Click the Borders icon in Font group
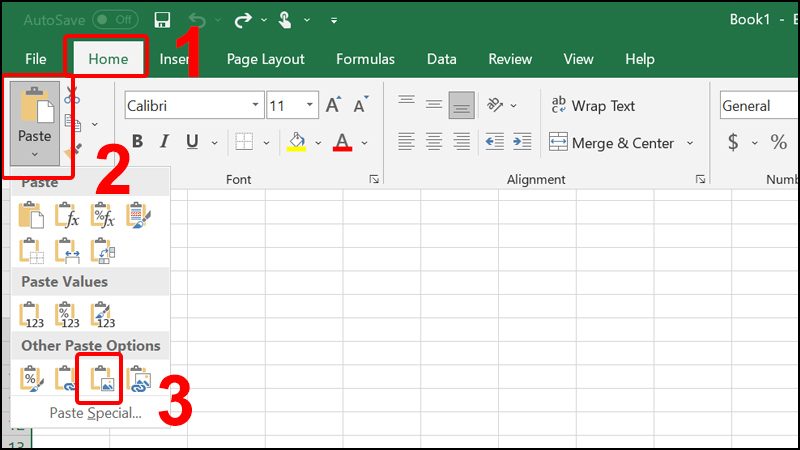 point(244,141)
